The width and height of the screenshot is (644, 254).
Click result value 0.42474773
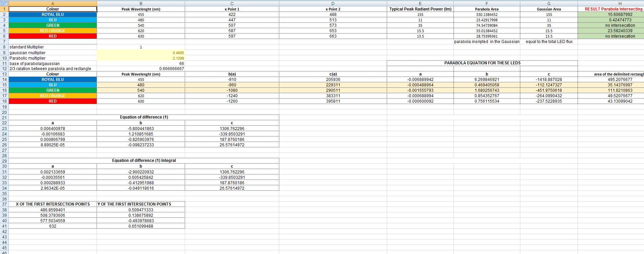(x=611, y=20)
